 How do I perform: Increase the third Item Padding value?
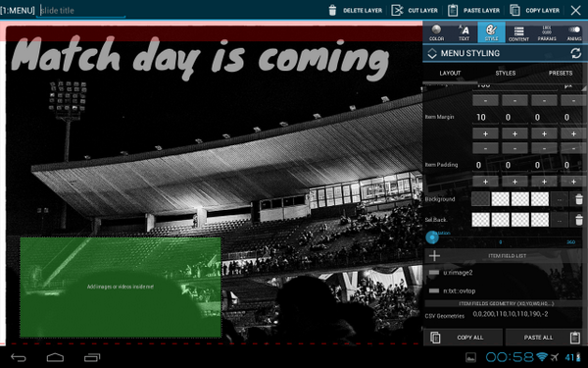[x=544, y=182]
